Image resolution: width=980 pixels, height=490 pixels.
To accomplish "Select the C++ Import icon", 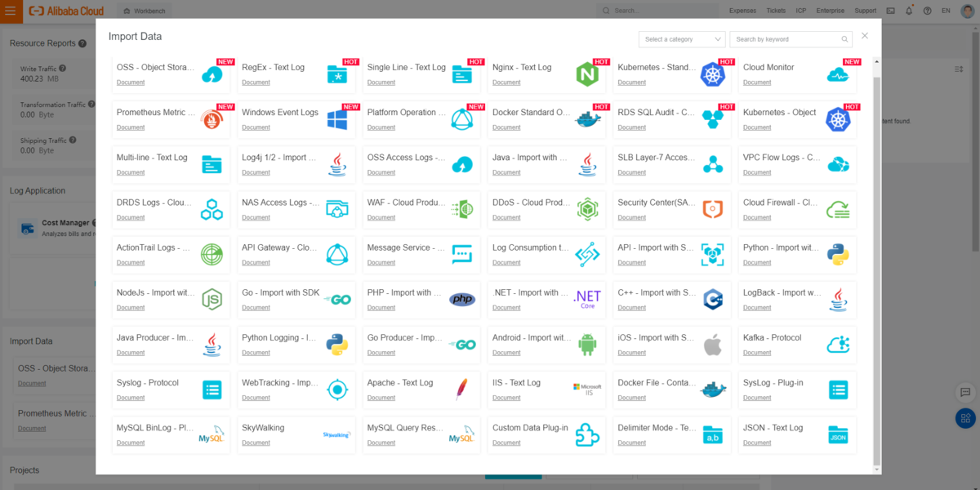I will click(713, 299).
